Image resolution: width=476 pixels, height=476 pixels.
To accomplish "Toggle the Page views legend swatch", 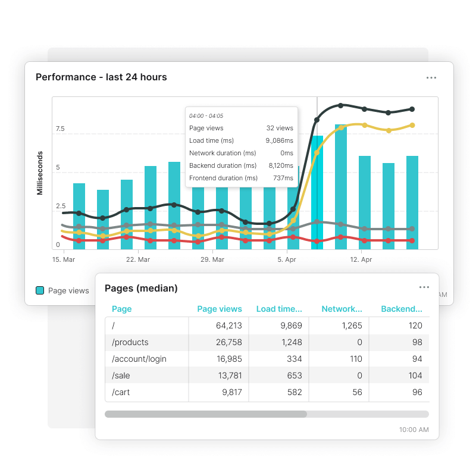I will [x=40, y=291].
